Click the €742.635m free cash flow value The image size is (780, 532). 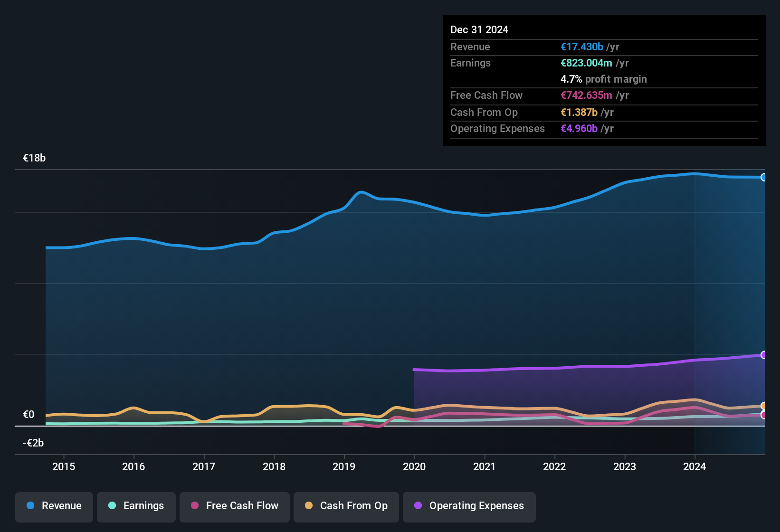point(586,95)
